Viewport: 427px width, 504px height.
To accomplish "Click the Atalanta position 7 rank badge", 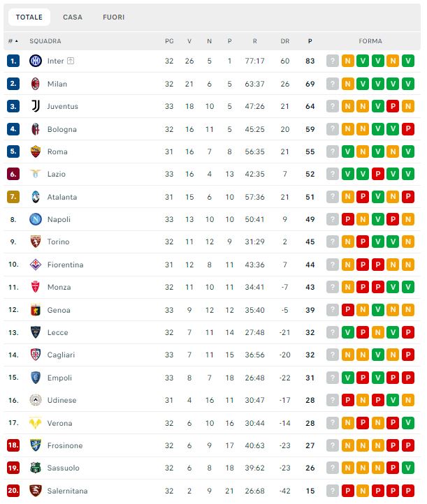I will tap(13, 197).
